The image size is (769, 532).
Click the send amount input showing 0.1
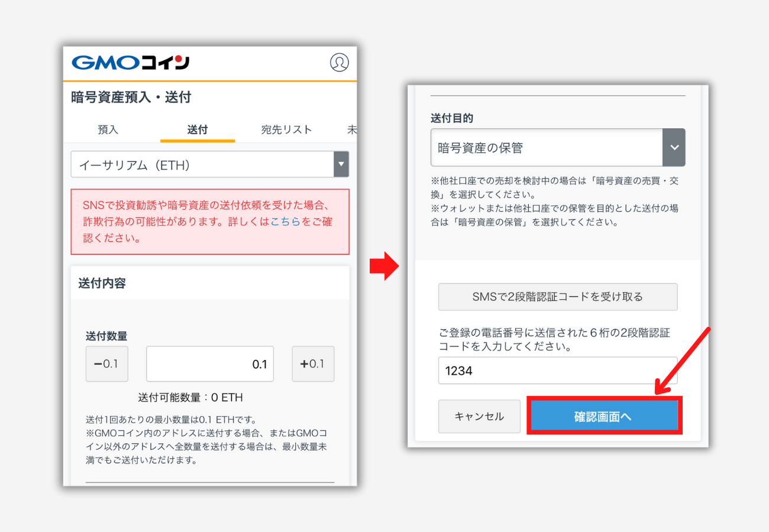209,364
